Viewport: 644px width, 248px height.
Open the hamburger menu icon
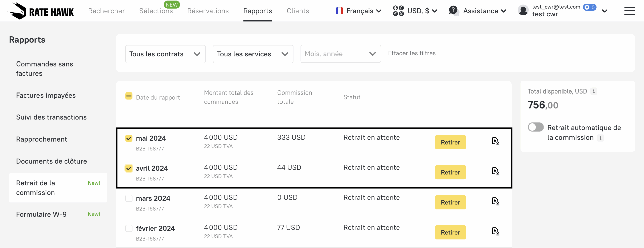pyautogui.click(x=629, y=11)
